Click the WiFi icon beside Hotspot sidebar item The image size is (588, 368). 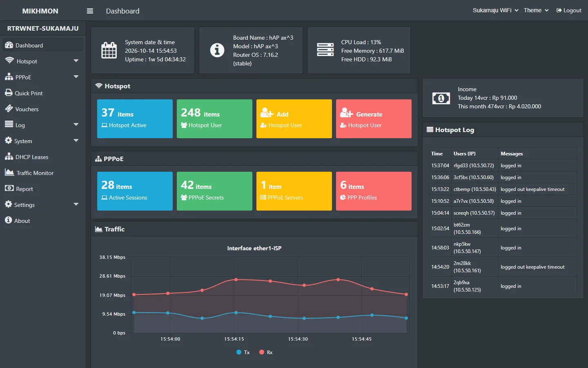point(9,61)
